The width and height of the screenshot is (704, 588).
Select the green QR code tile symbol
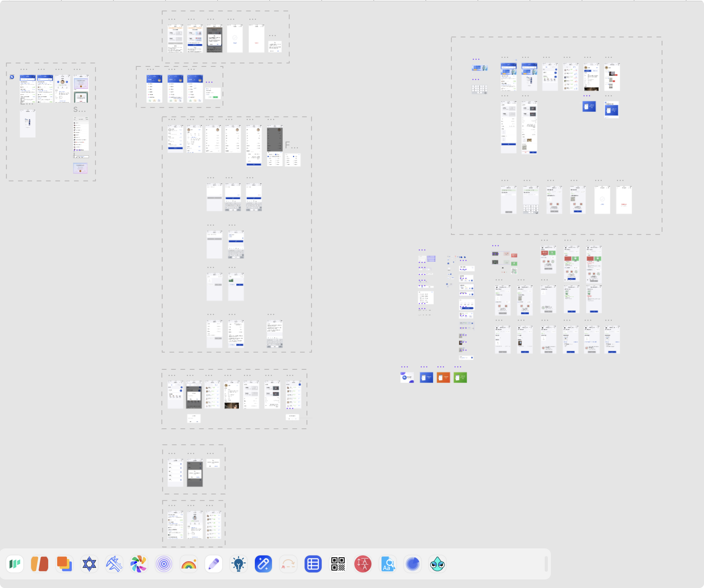(514, 271)
